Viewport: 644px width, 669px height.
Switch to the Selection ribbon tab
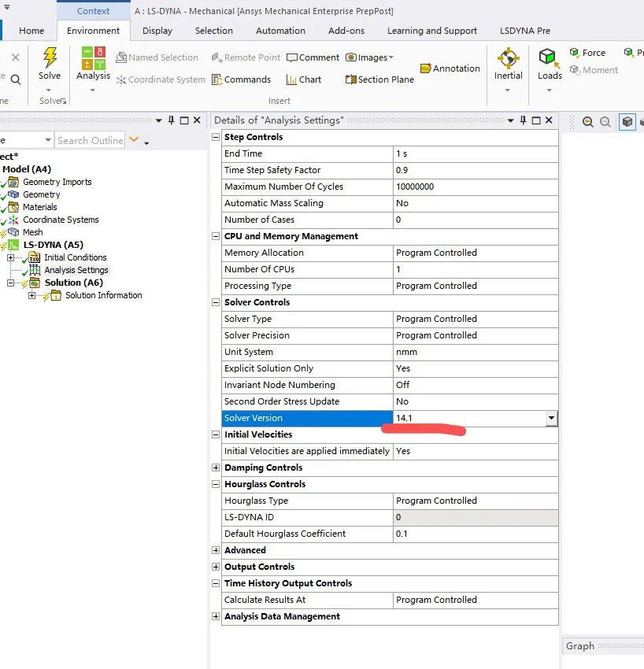tap(214, 31)
